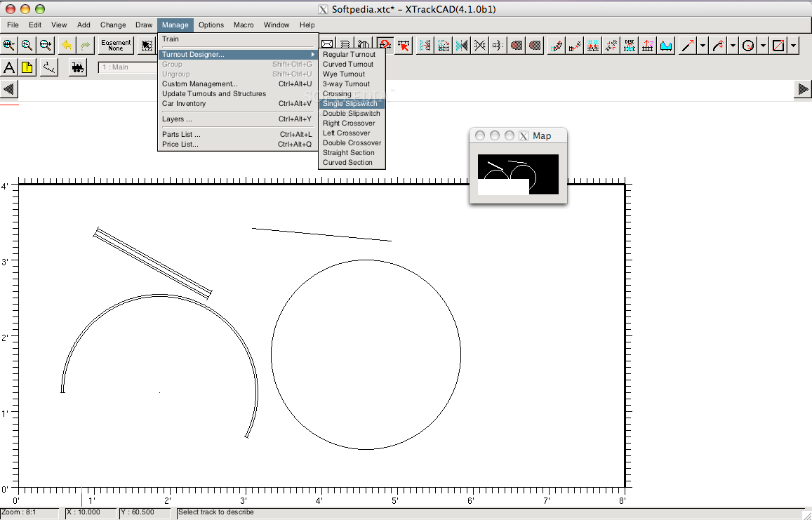
Task: Choose Layers ... in Manage menu
Action: pyautogui.click(x=238, y=119)
